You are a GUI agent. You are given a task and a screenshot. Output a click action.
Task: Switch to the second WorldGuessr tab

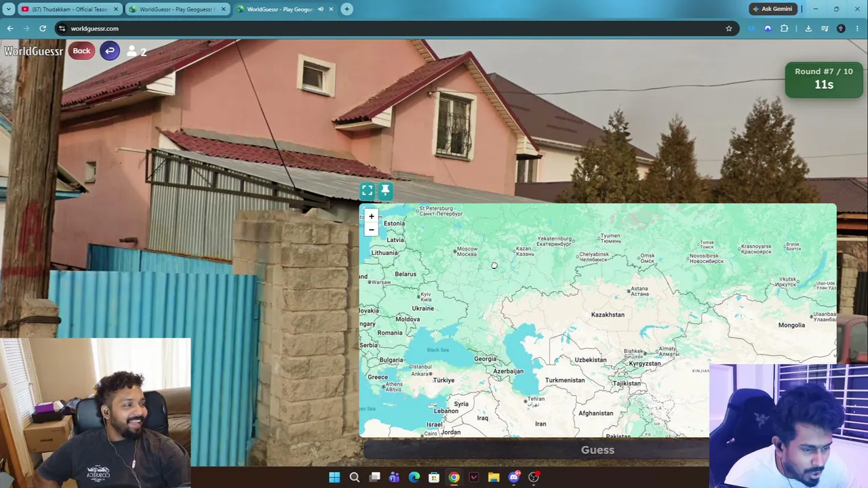pos(178,9)
